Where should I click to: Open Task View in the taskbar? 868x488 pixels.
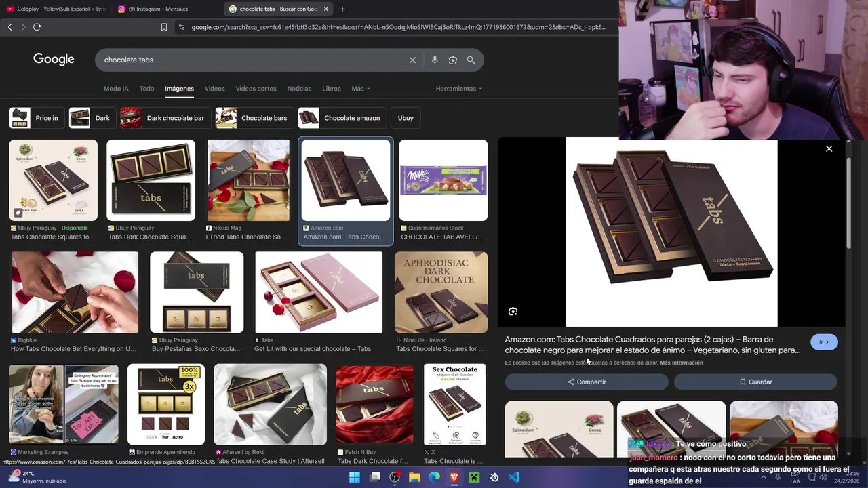click(x=375, y=477)
